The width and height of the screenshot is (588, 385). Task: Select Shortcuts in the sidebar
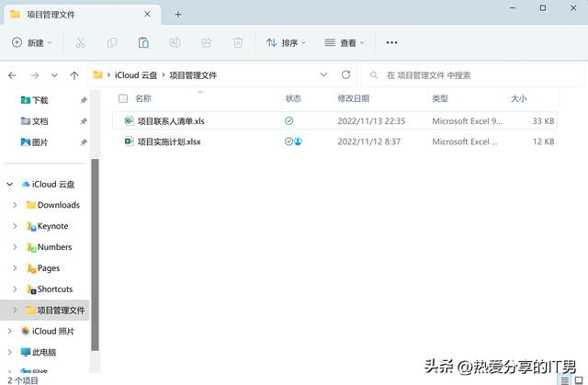click(x=49, y=289)
